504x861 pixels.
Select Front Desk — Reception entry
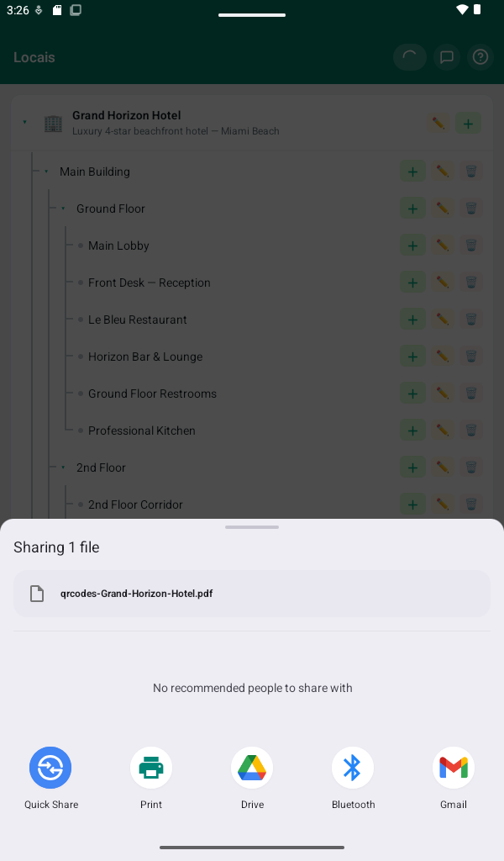click(x=150, y=283)
